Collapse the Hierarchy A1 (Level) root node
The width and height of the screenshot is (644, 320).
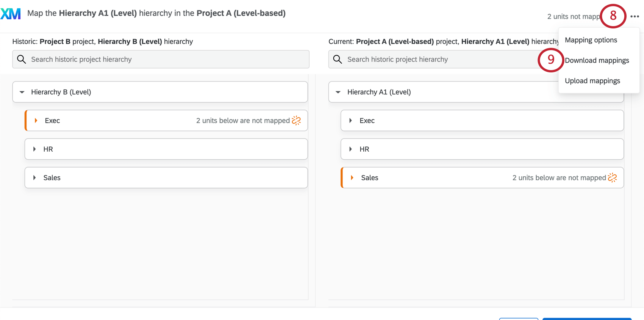(338, 92)
